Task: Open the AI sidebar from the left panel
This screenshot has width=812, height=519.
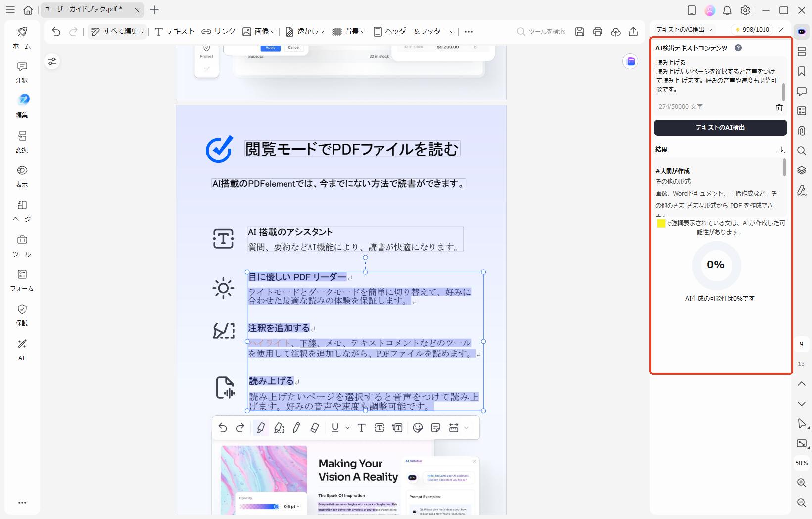Action: pos(22,349)
